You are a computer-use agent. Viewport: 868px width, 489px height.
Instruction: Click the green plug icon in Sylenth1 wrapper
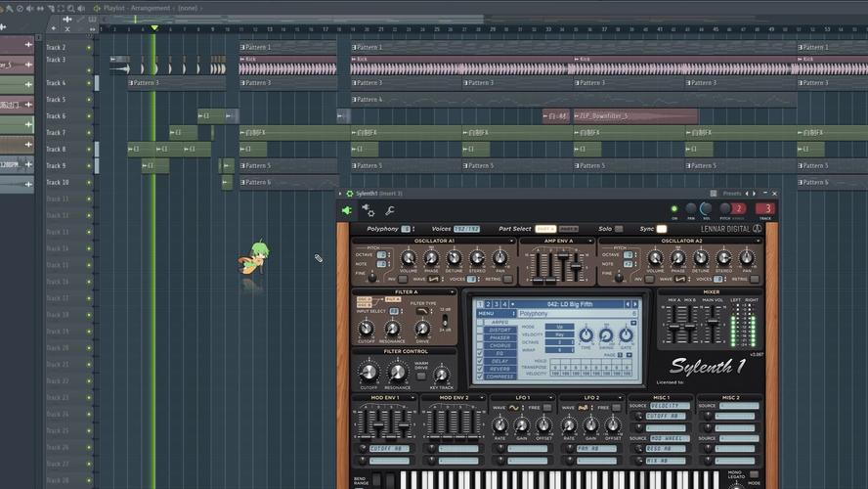347,210
